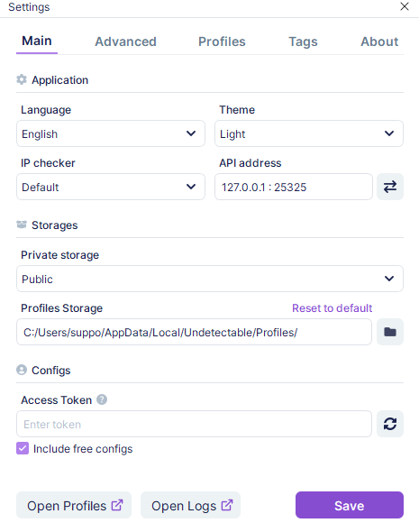Open the IP checker Default dropdown
Screen dimensions: 419x532
click(111, 187)
